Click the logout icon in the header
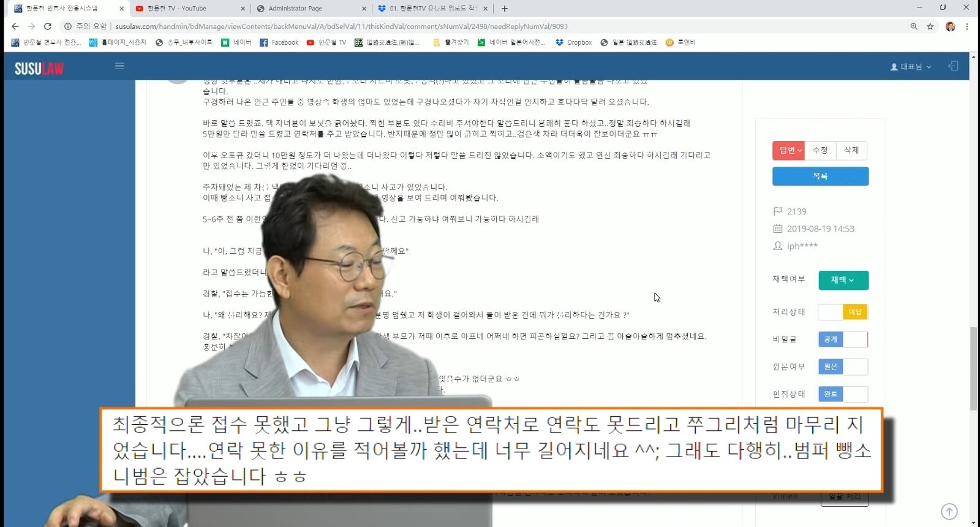The width and height of the screenshot is (980, 527). click(x=953, y=66)
